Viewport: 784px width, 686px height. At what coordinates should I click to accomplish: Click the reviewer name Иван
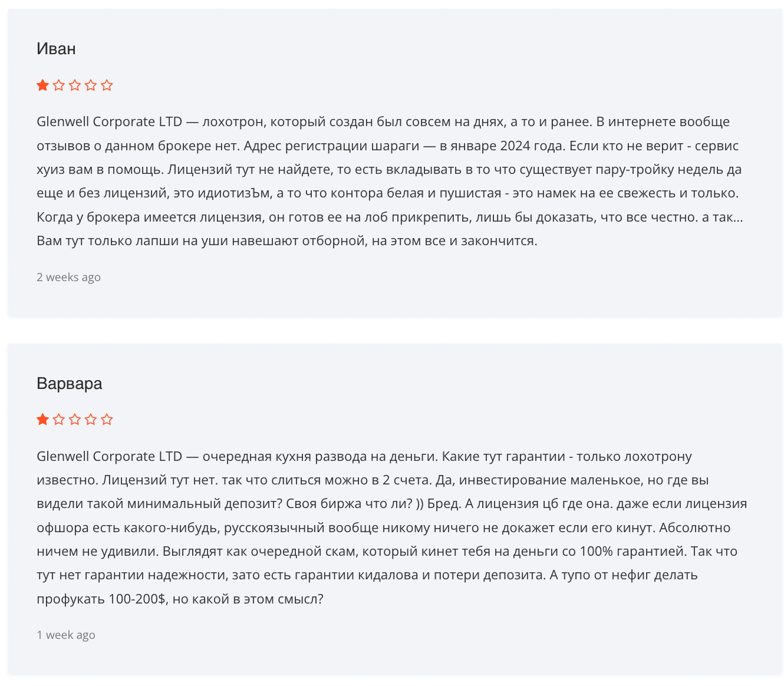pyautogui.click(x=56, y=48)
